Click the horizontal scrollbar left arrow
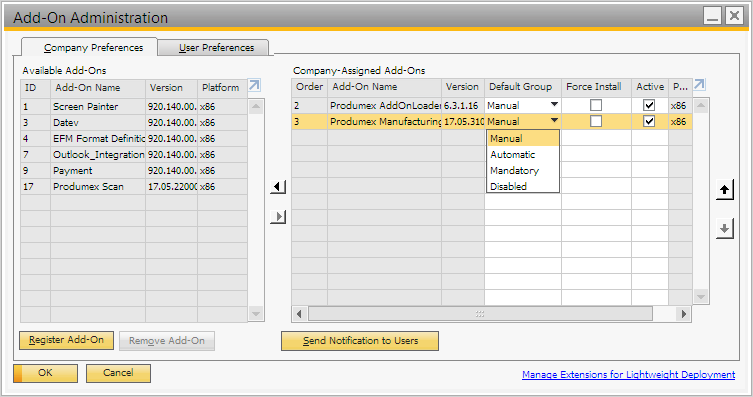 coord(300,314)
